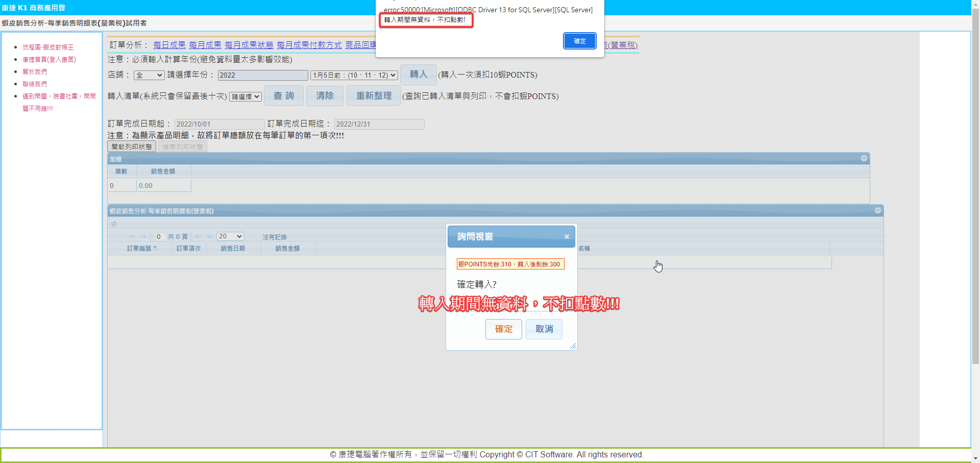Click 流程圖-蝦皮對帳王 in sidebar

pyautogui.click(x=48, y=47)
